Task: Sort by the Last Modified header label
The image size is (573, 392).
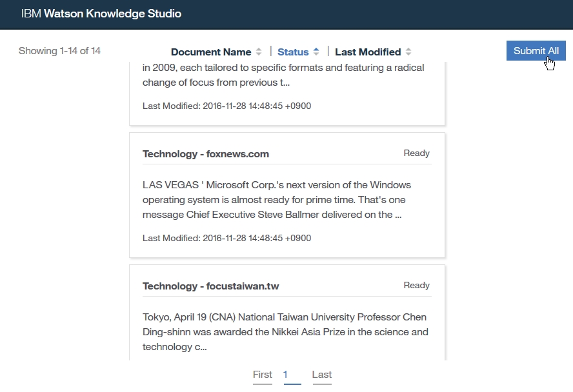Action: (x=368, y=52)
